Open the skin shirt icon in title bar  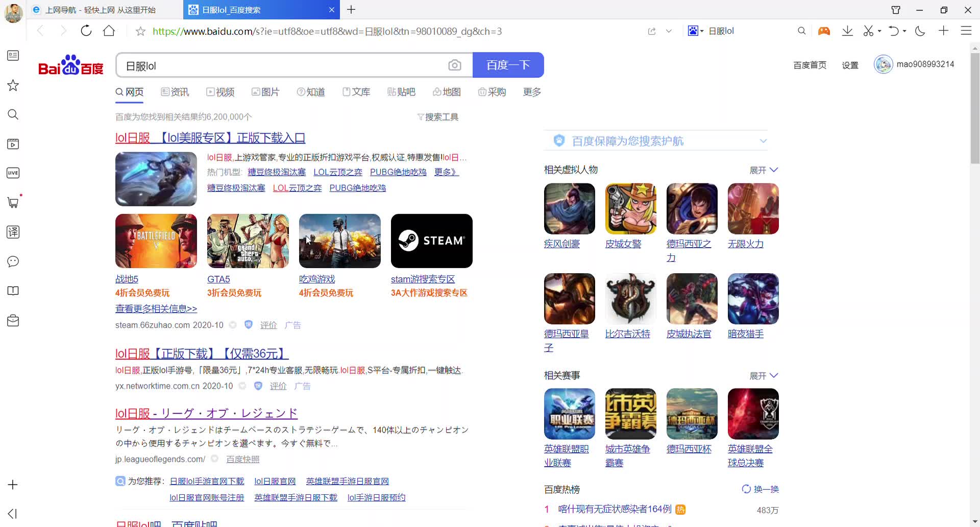[896, 10]
